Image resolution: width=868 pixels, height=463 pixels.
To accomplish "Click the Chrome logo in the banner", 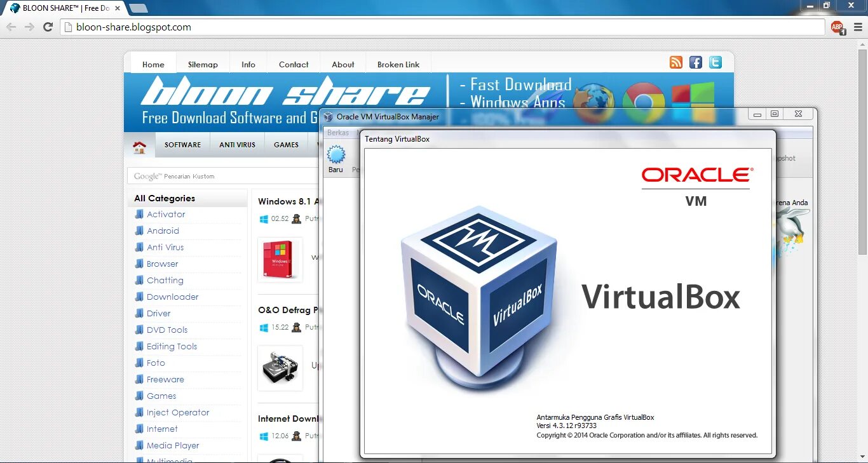I will (x=643, y=102).
